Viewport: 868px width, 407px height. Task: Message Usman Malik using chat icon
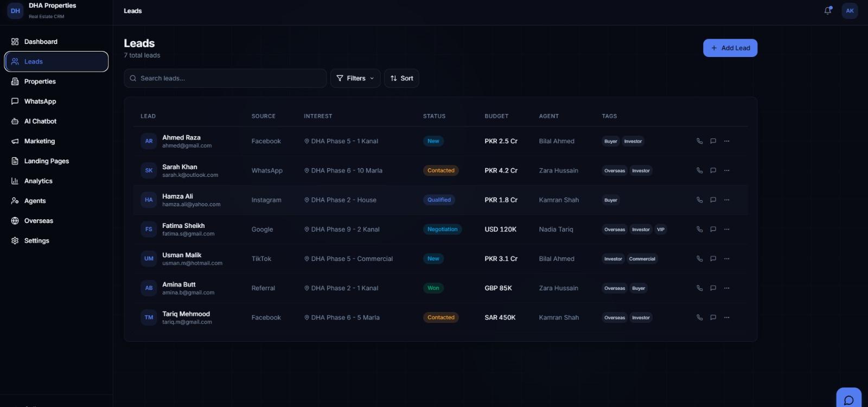(x=713, y=259)
